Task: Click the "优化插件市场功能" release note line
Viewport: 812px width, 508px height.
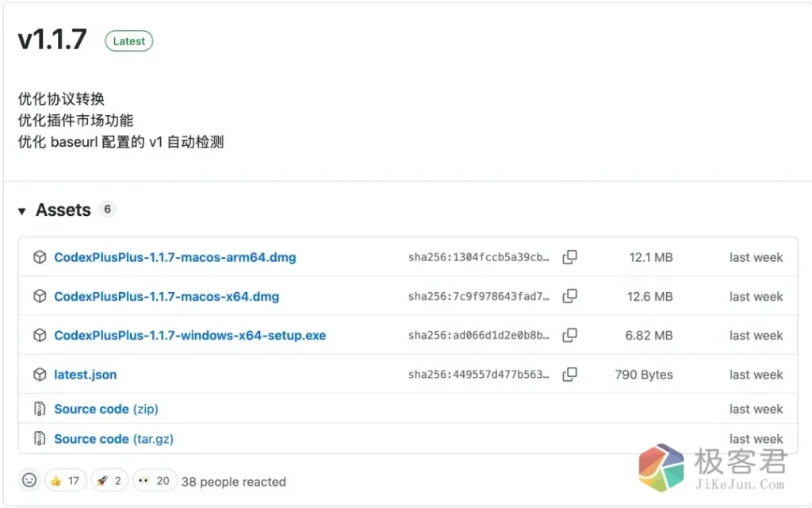Action: 75,121
